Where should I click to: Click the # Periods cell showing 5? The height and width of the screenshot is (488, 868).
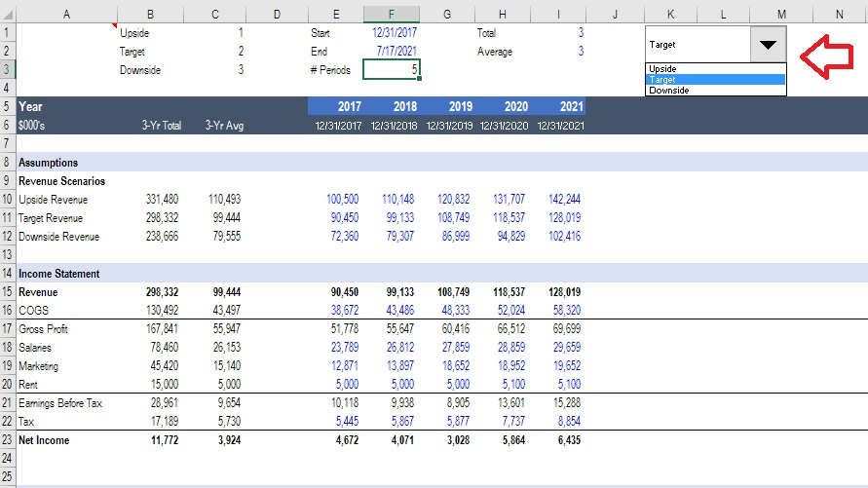[x=392, y=70]
